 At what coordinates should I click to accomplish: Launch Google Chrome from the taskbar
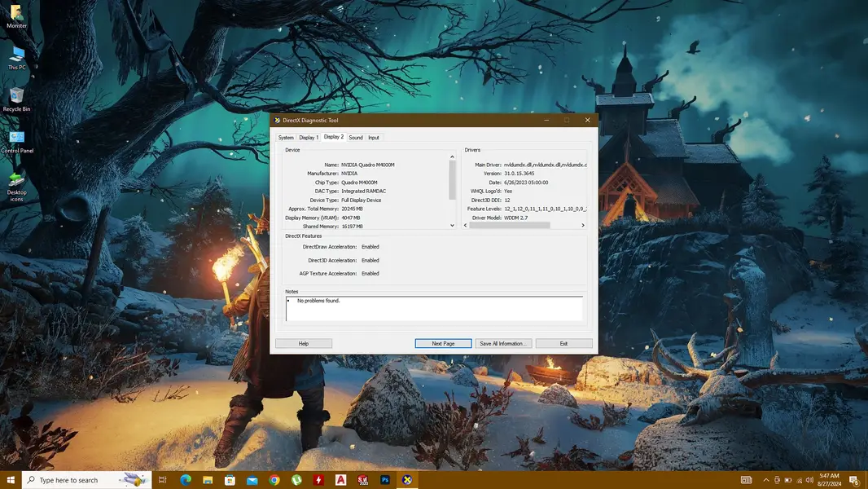pyautogui.click(x=274, y=479)
